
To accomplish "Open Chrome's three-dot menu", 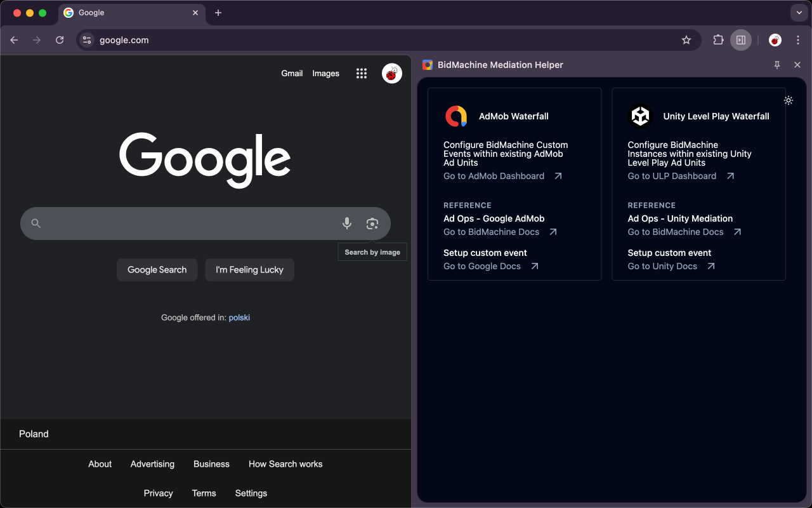I will 798,40.
